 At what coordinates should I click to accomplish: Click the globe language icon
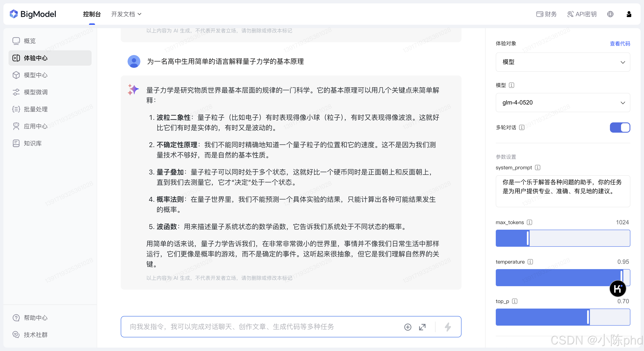coord(610,14)
